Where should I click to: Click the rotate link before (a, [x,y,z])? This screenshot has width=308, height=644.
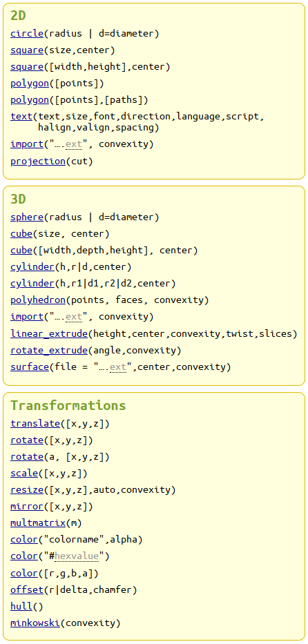tap(27, 457)
